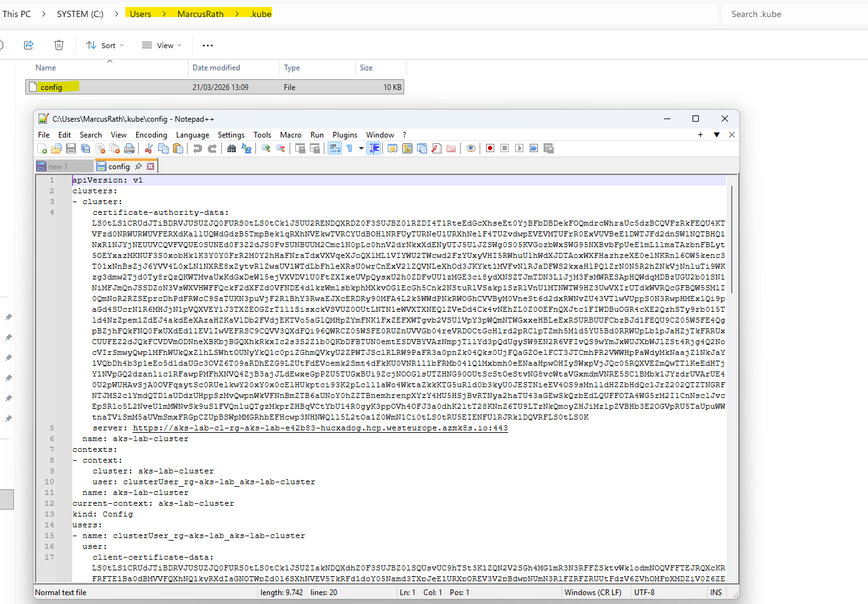Open the See more ellipsis in Explorer
Screen dimensions: 868x604
tap(208, 46)
